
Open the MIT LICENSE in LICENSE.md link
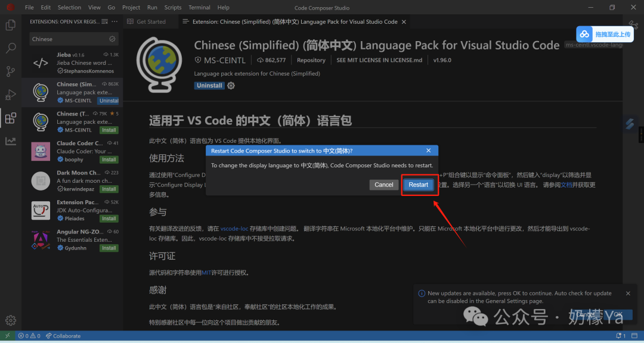click(x=379, y=60)
